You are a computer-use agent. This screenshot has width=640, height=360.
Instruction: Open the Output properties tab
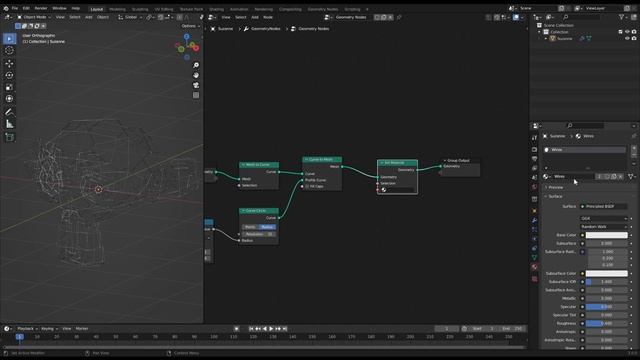click(x=534, y=159)
